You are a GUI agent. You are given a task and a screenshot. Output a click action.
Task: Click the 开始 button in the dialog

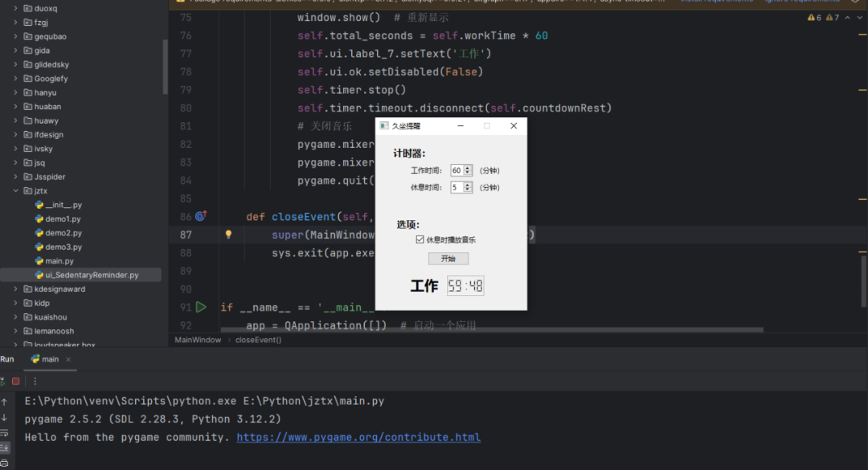448,259
